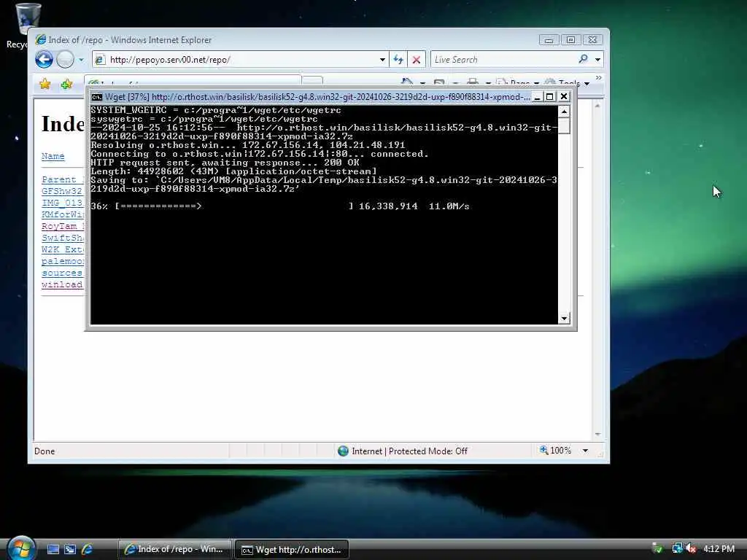Click the Live Search input box
The height and width of the screenshot is (560, 747).
coord(503,60)
